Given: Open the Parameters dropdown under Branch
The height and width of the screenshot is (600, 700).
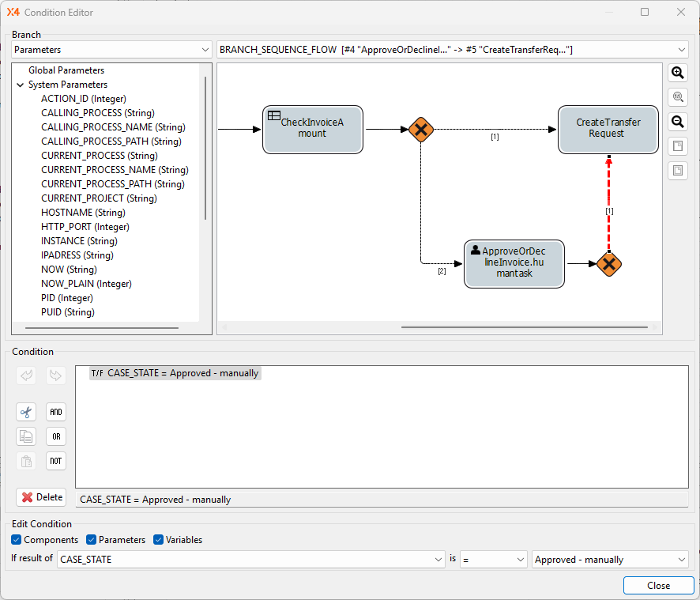Looking at the screenshot, I should click(x=111, y=50).
